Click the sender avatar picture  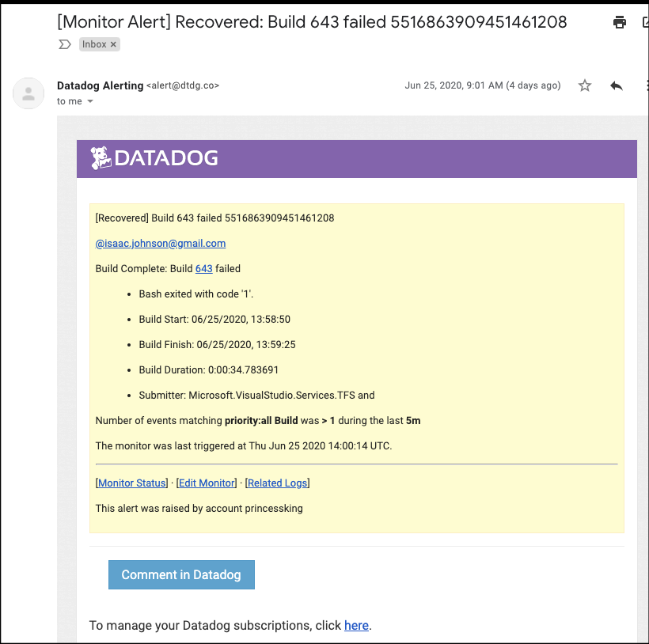click(28, 93)
